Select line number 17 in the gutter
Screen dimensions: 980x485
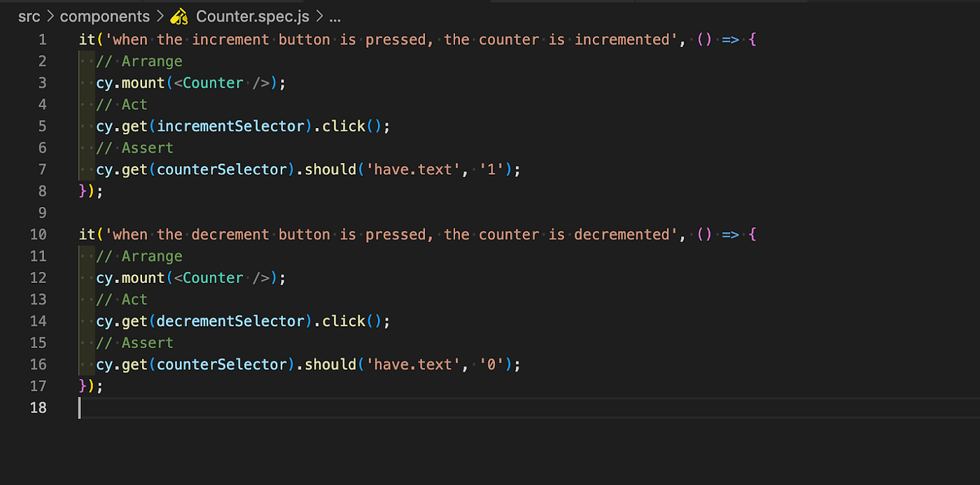(38, 386)
